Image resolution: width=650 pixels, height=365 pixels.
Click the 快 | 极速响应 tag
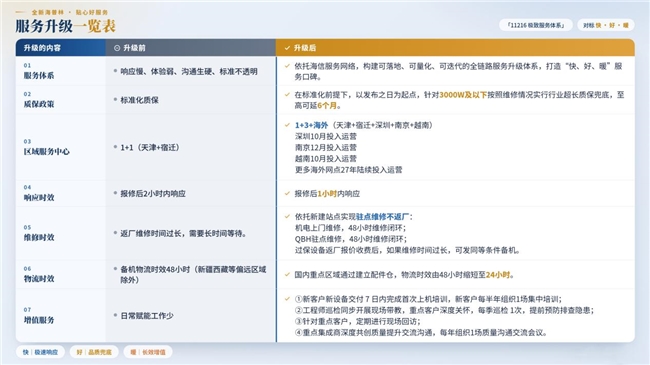click(40, 352)
